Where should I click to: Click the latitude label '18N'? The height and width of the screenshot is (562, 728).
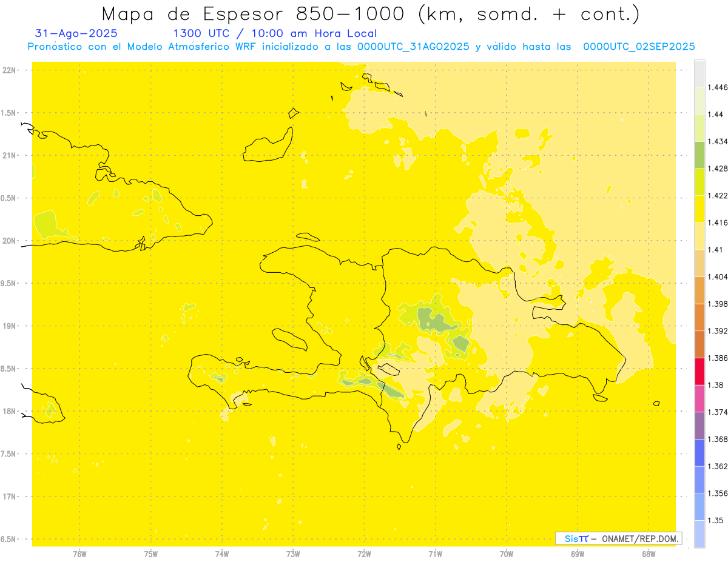(x=10, y=411)
